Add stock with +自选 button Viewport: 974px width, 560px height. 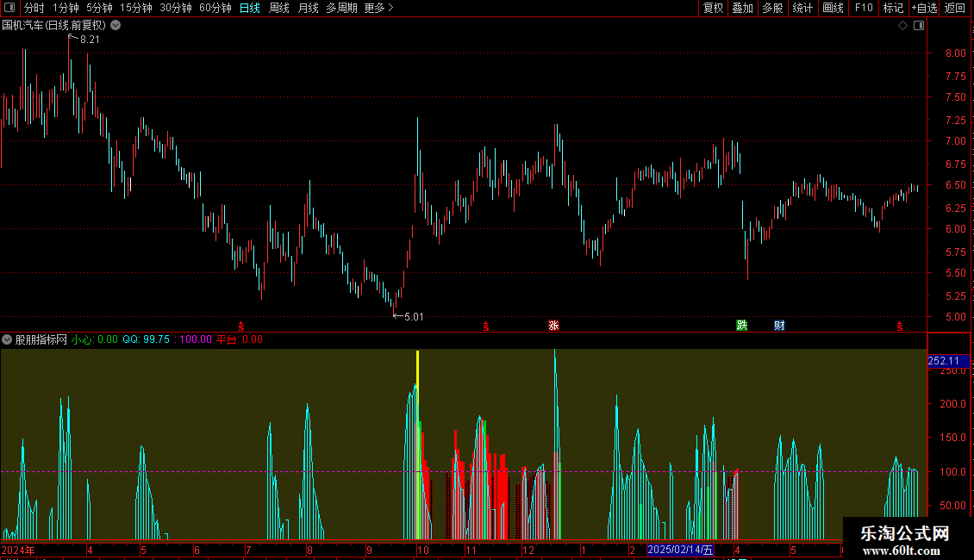pyautogui.click(x=924, y=8)
